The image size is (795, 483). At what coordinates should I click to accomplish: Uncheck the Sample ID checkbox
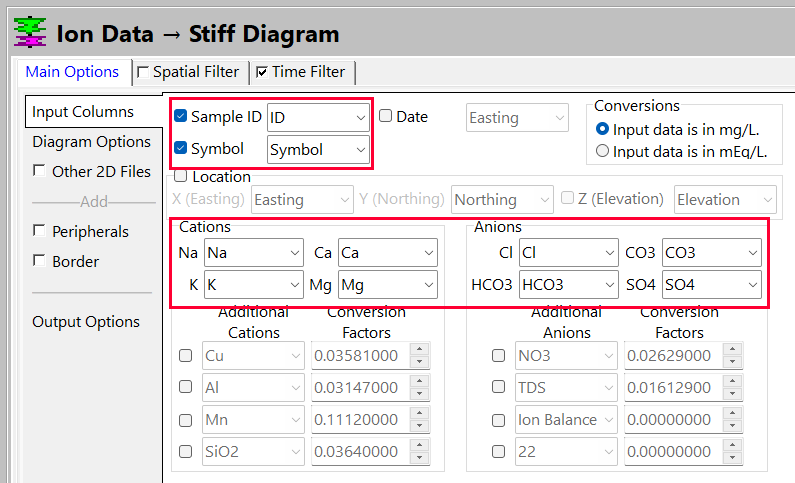coord(181,117)
